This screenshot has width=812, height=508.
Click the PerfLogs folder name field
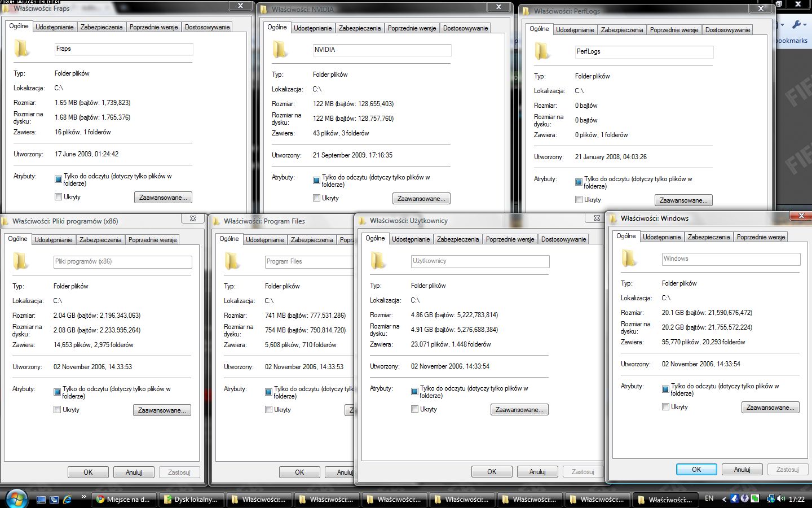coord(644,52)
